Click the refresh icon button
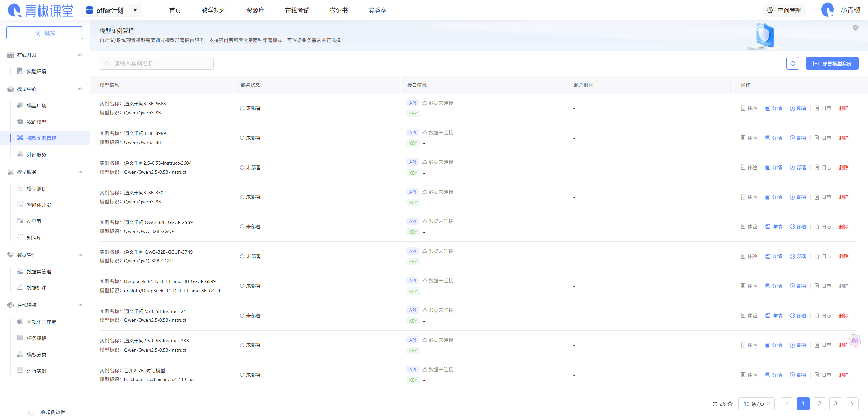This screenshot has height=418, width=868. [792, 63]
